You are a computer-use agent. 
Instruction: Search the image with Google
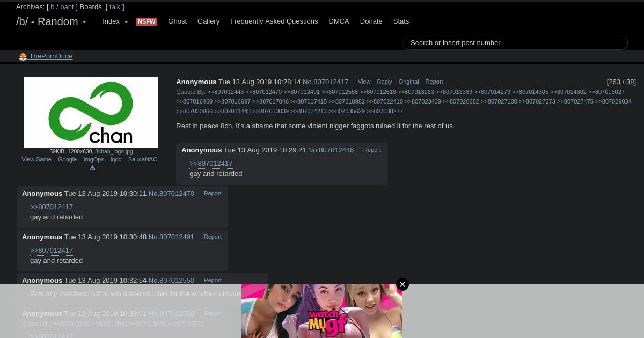click(67, 160)
